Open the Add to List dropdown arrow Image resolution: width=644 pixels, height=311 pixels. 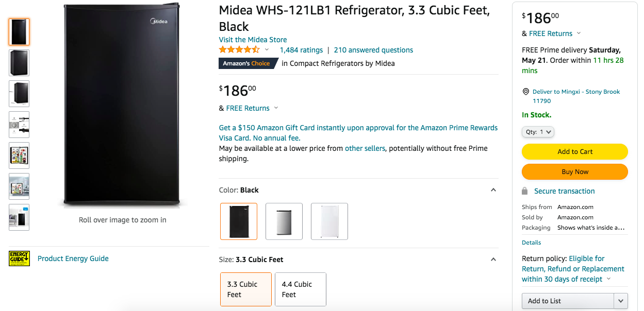[621, 301]
